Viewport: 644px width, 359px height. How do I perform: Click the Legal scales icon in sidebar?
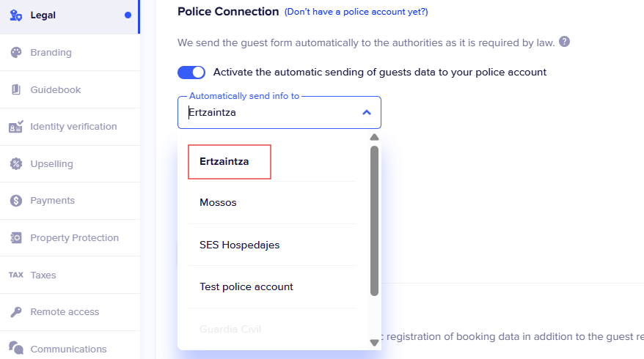(x=15, y=15)
